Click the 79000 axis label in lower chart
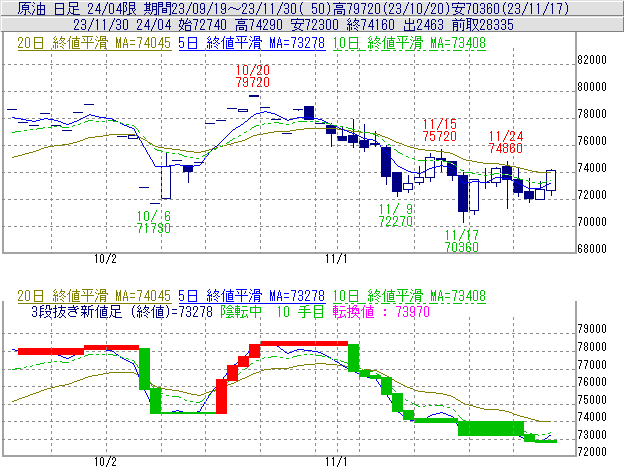Image resolution: width=624 pixels, height=475 pixels. coord(592,329)
